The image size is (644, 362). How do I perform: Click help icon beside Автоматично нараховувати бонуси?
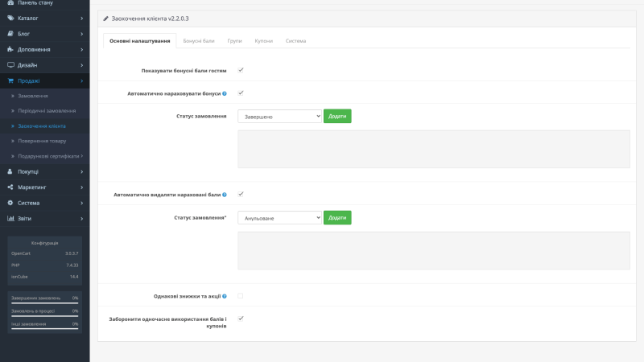click(225, 93)
